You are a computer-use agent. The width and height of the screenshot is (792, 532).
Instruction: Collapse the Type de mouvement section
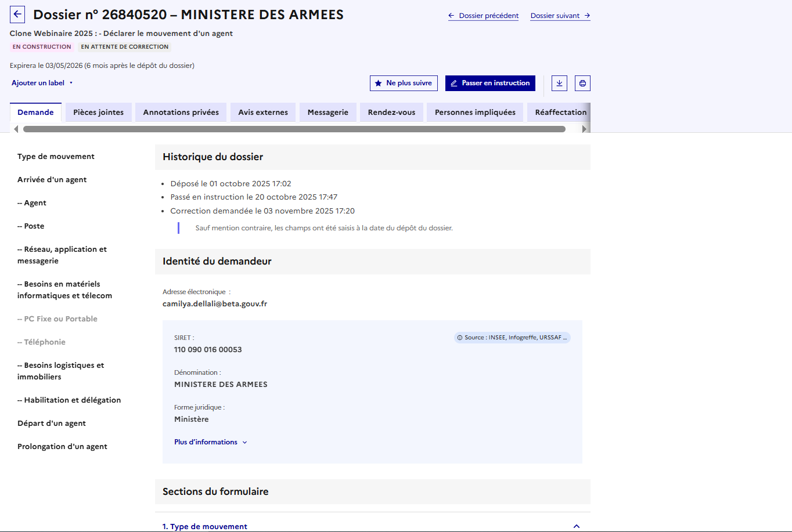[576, 526]
